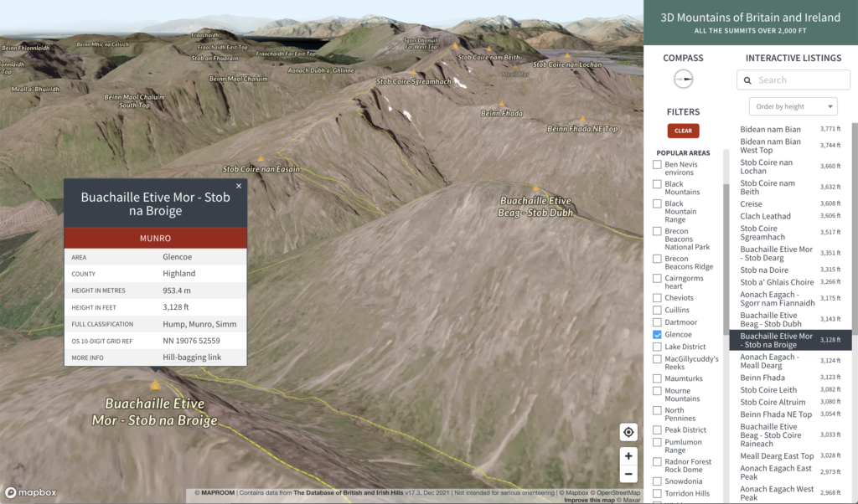
Task: Uncheck the Glencoe filter
Action: pos(658,334)
